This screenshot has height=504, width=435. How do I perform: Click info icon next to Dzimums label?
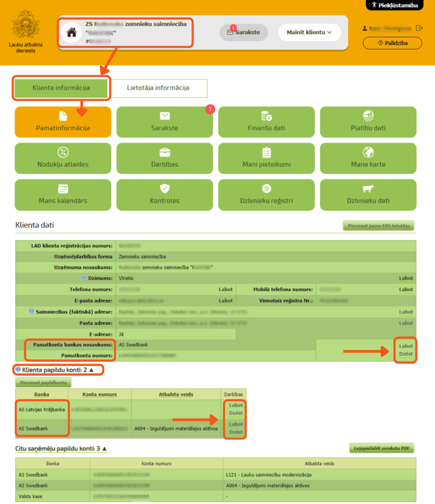point(84,277)
